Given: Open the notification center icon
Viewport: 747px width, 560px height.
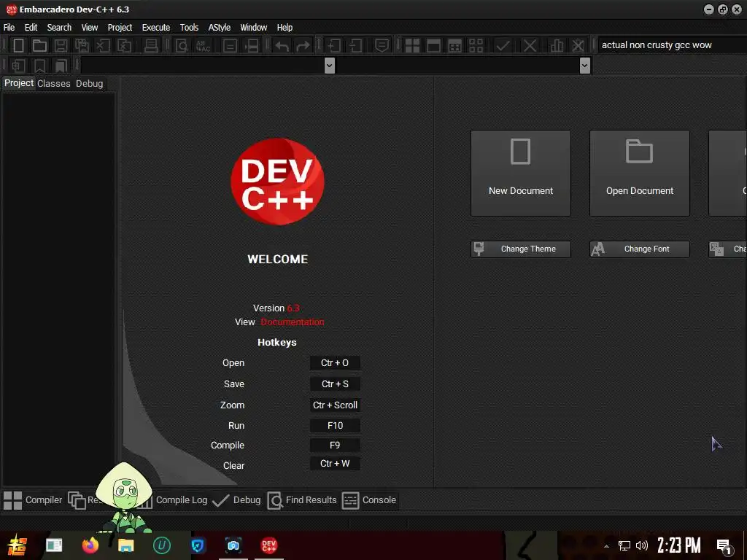Looking at the screenshot, I should (724, 546).
